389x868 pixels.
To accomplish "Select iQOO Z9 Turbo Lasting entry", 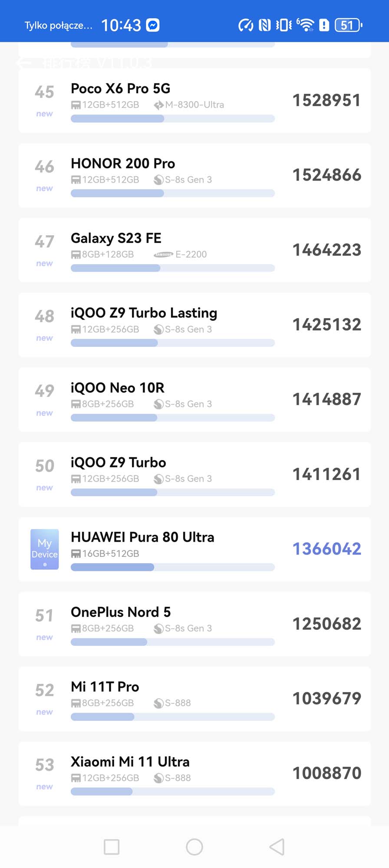I will point(194,325).
